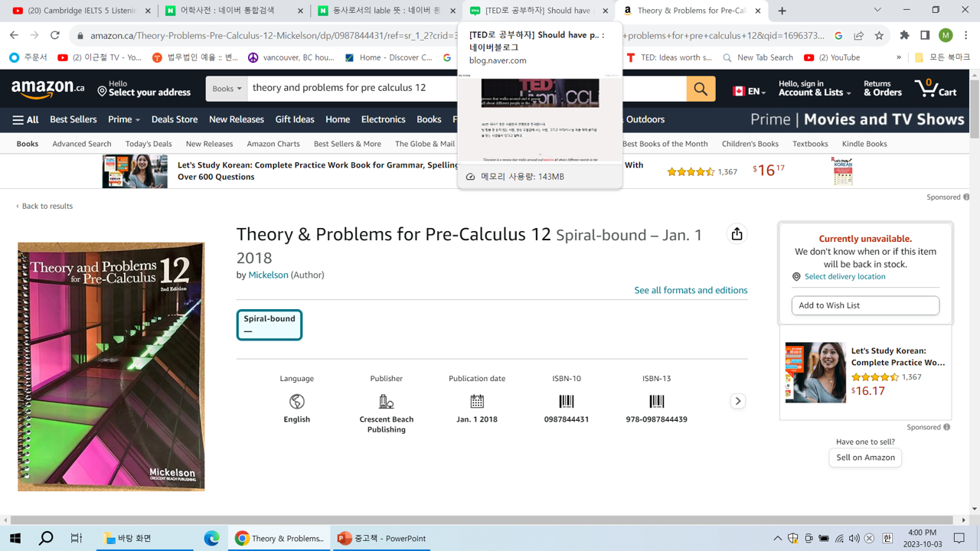Open the browser extensions puzzle icon
The image size is (980, 551).
point(904,35)
